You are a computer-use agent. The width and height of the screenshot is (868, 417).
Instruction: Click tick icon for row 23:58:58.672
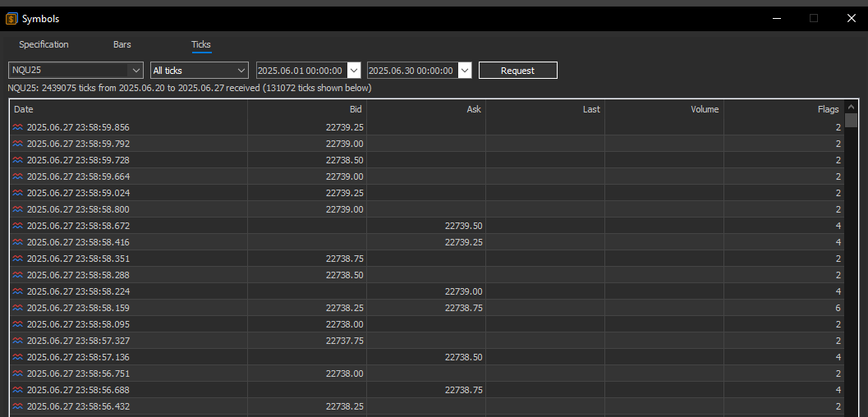tap(18, 226)
